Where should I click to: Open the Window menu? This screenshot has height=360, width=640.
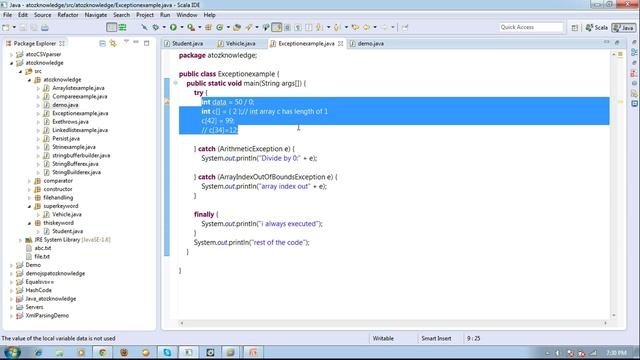pyautogui.click(x=187, y=15)
